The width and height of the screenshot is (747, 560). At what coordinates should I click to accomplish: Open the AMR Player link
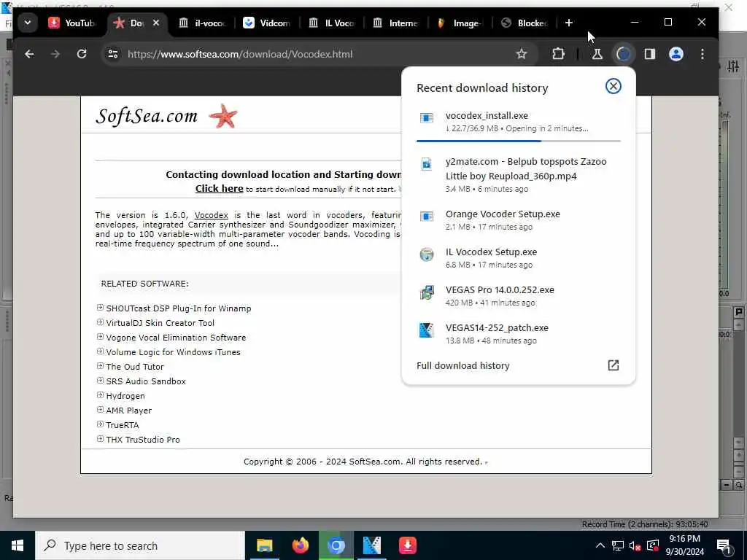pos(128,411)
